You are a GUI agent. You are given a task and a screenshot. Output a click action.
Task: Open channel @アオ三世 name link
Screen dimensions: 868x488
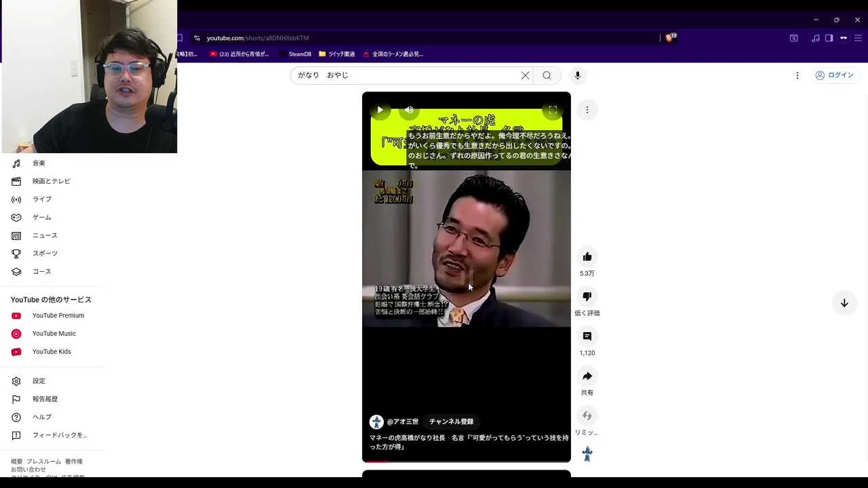[x=403, y=422]
